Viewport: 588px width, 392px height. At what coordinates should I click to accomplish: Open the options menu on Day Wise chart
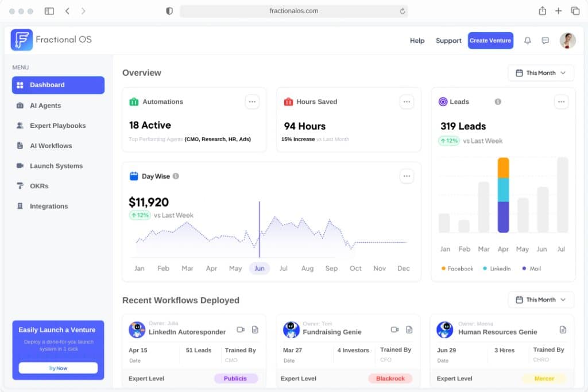point(407,177)
